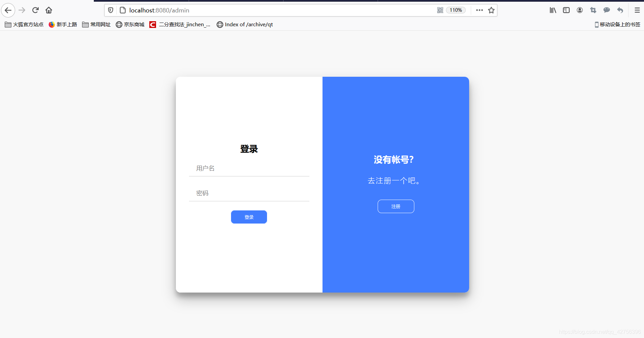Open the hamburger application menu
The width and height of the screenshot is (644, 338).
click(x=637, y=10)
